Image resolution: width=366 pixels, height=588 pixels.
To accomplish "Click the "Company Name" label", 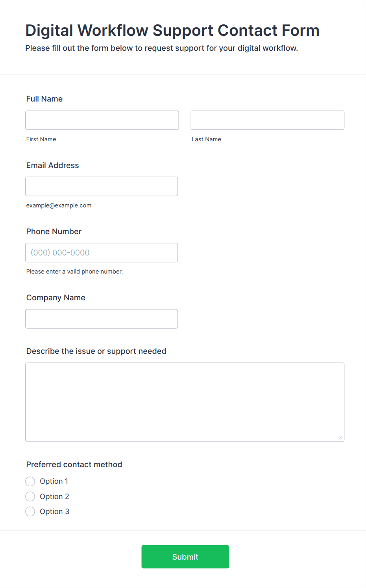I will pos(56,298).
